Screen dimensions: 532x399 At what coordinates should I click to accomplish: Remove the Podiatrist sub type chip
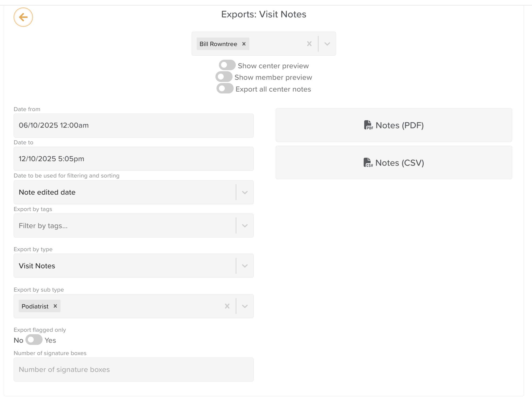click(x=55, y=306)
